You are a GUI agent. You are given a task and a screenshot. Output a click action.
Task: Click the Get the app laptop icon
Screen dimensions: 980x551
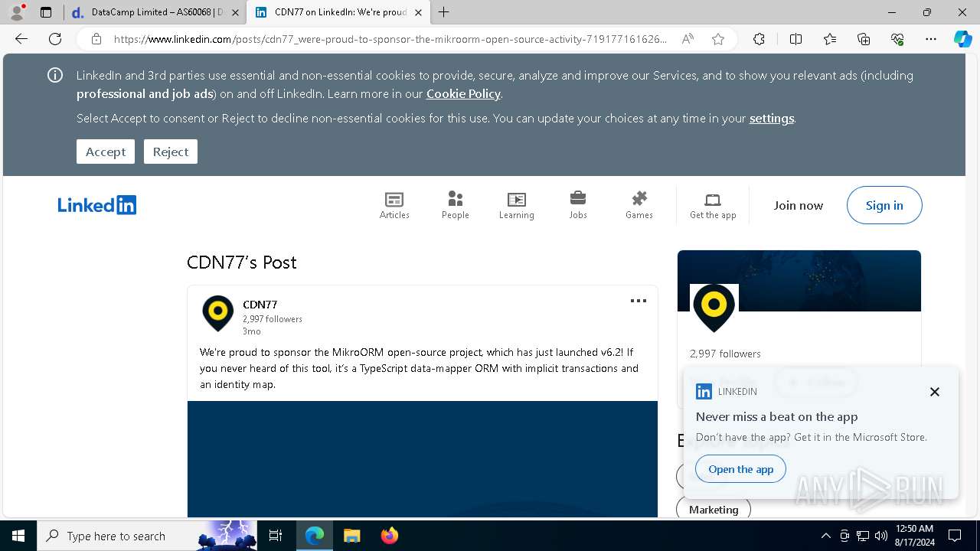tap(713, 205)
